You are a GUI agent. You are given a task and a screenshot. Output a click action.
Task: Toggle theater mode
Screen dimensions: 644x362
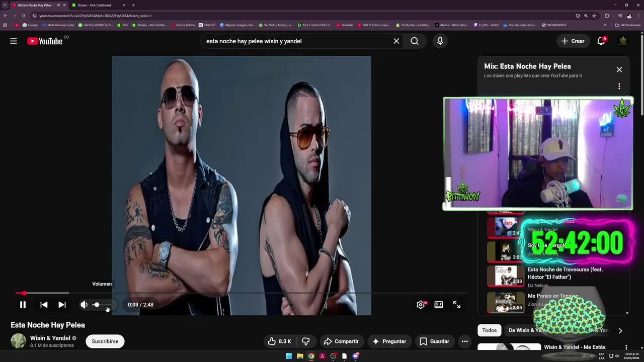coord(439,305)
